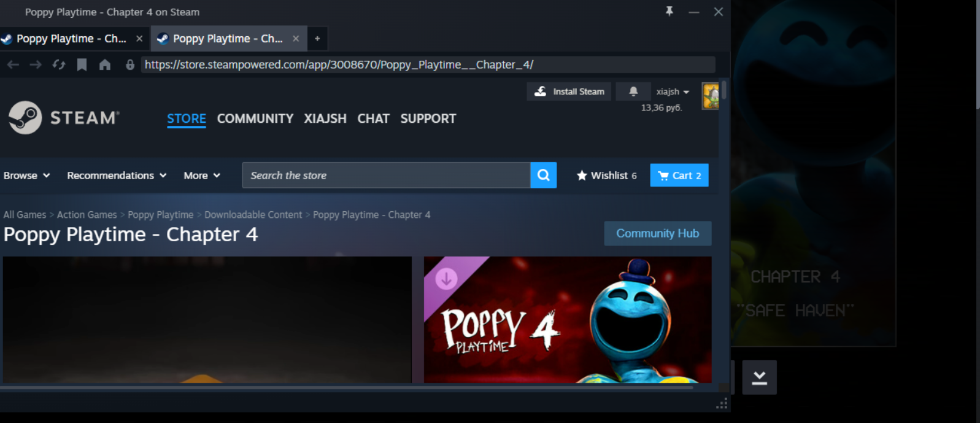980x423 pixels.
Task: View site security via the lock icon
Action: tap(130, 64)
